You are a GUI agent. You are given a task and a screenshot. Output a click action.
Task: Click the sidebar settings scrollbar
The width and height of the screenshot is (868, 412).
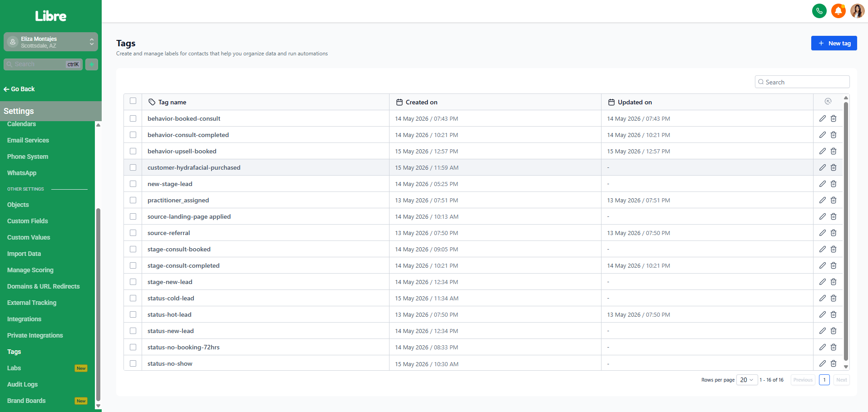98,304
